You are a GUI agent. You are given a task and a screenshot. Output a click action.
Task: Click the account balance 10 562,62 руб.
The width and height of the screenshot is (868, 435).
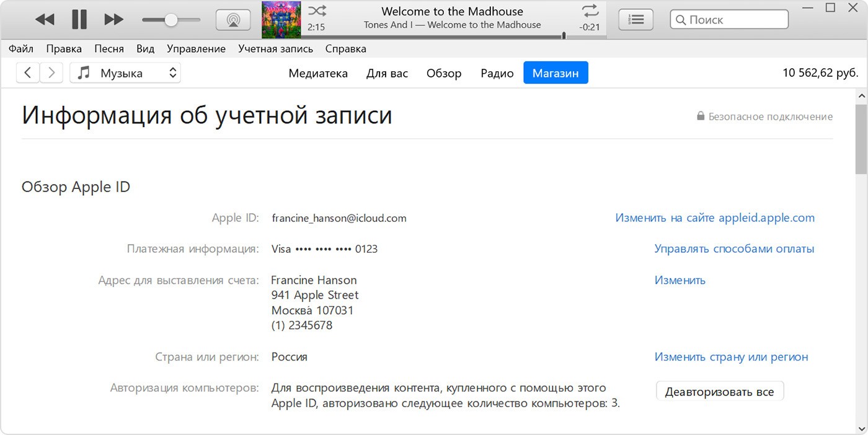[x=820, y=73]
